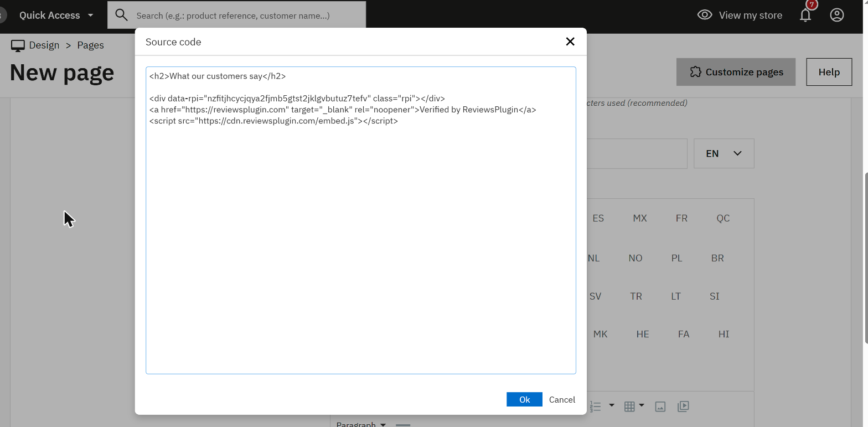Click the Customize pages button

(x=736, y=72)
